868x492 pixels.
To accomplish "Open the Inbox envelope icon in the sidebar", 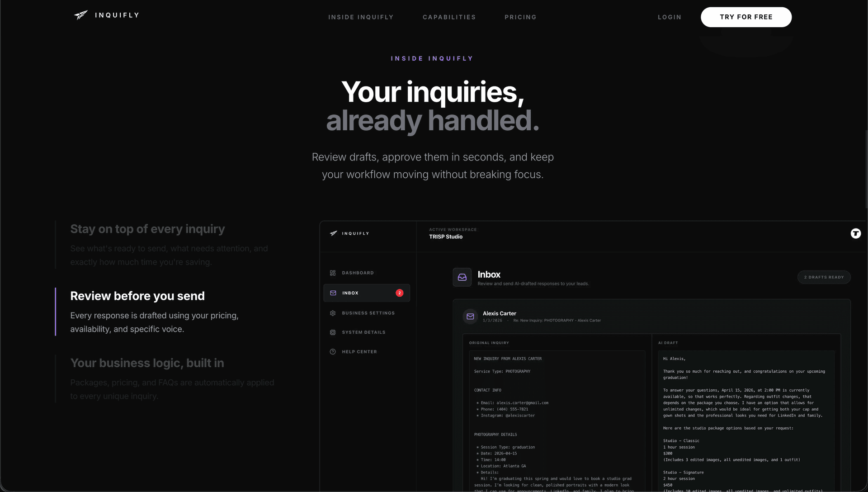I will (x=333, y=293).
